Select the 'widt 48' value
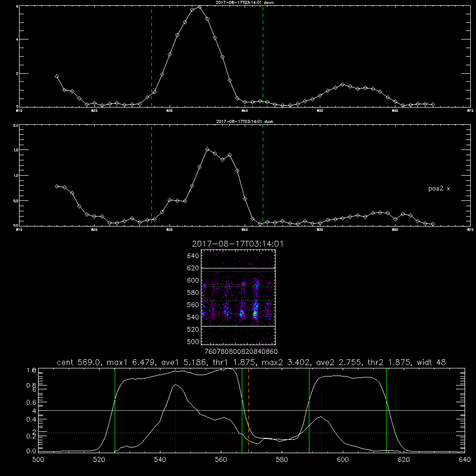The width and height of the screenshot is (476, 476). (x=431, y=362)
